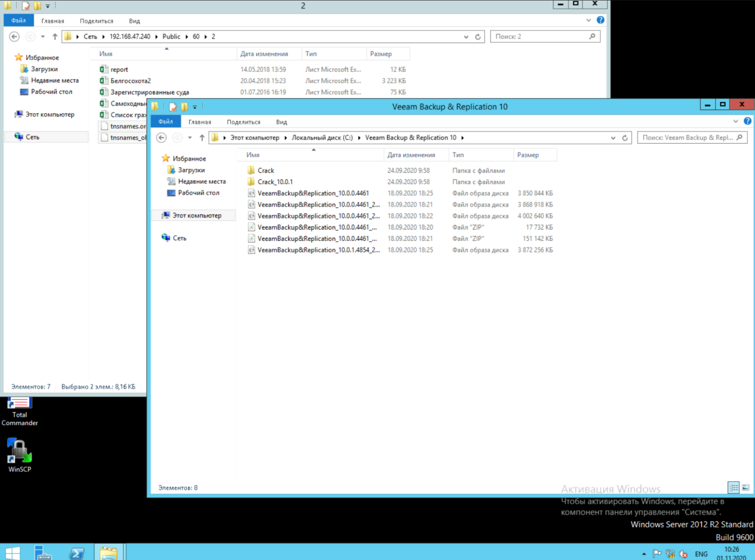Viewport: 755px width, 560px height.
Task: Click File Explorer taskbar icon
Action: coord(109,552)
